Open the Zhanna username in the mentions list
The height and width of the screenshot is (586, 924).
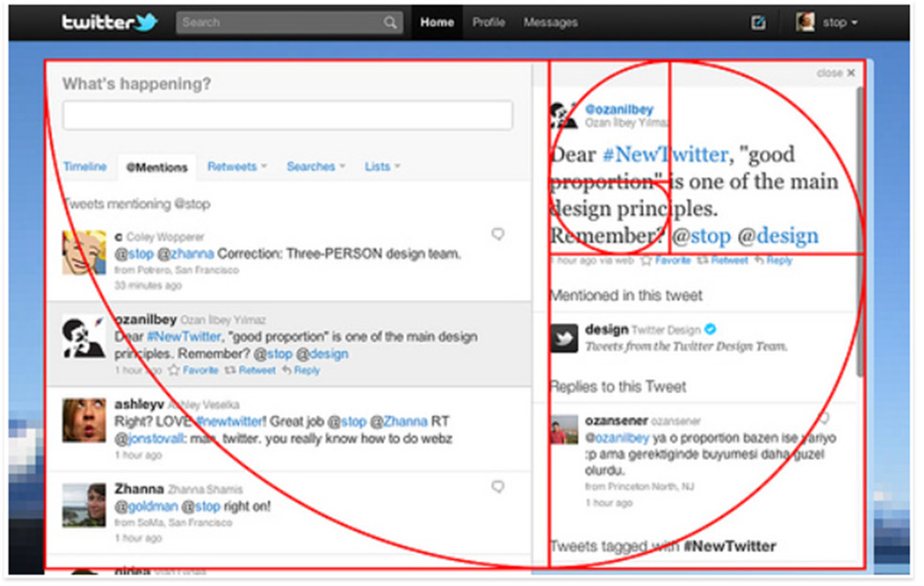pos(139,489)
